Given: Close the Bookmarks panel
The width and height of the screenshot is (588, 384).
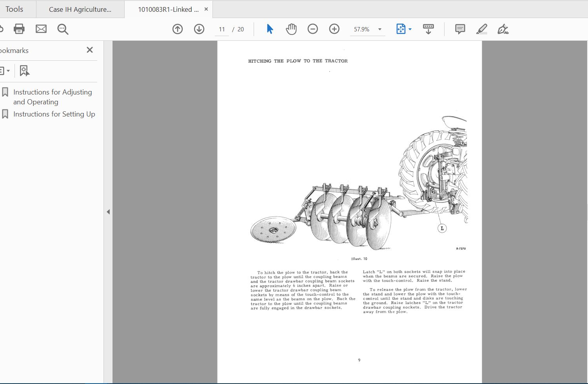Looking at the screenshot, I should pos(90,50).
